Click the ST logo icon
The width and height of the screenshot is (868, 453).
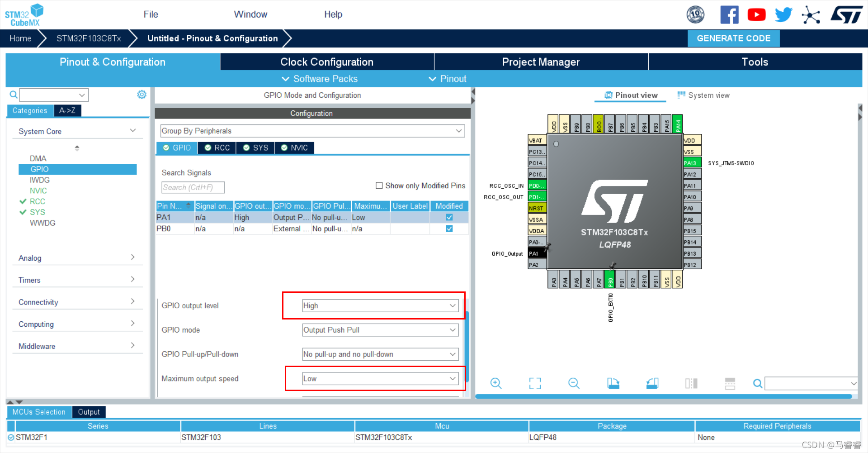point(847,14)
